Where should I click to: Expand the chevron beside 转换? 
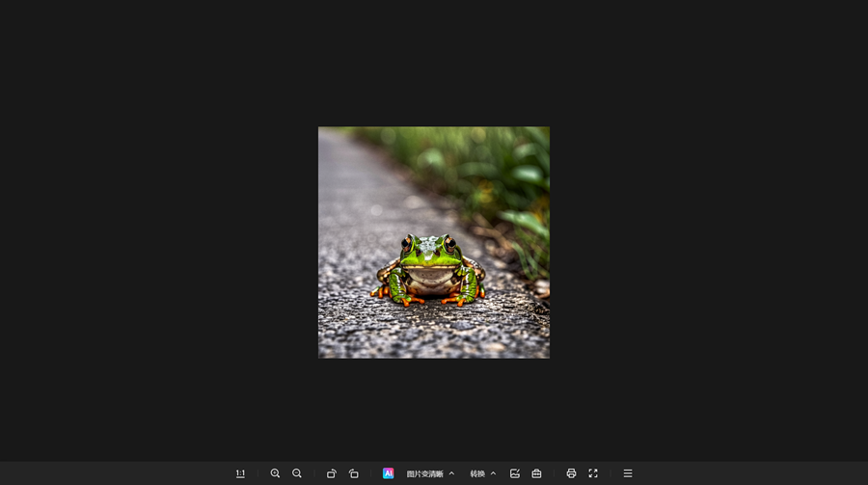tap(493, 473)
